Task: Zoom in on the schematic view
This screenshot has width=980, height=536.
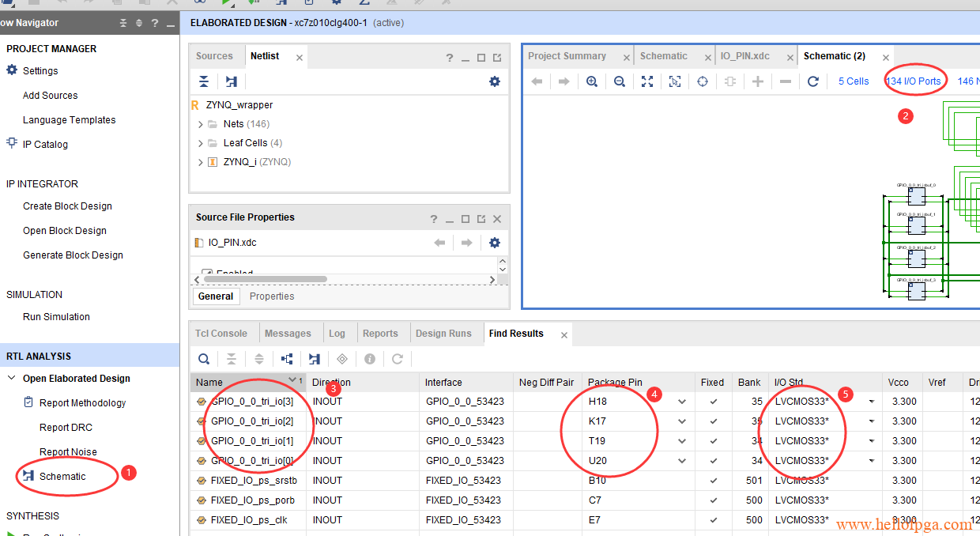Action: click(592, 81)
